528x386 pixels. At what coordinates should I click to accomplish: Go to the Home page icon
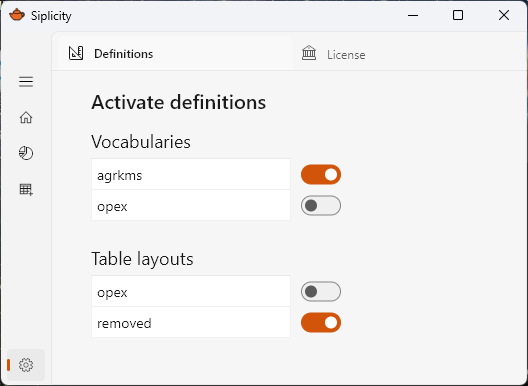point(26,118)
